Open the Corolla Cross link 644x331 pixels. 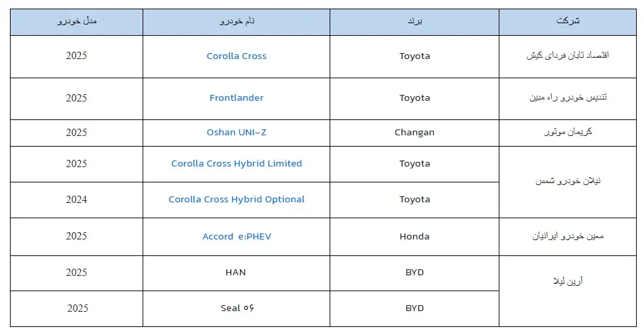point(236,56)
